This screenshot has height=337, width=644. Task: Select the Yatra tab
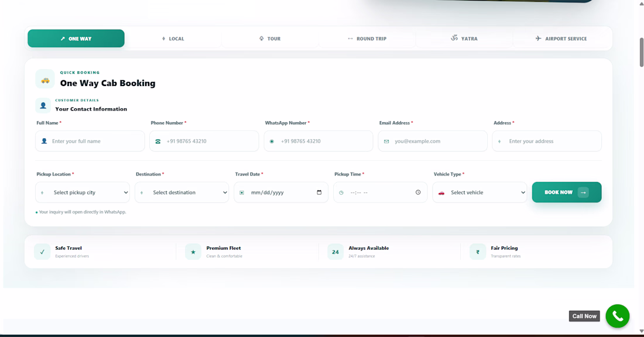464,39
